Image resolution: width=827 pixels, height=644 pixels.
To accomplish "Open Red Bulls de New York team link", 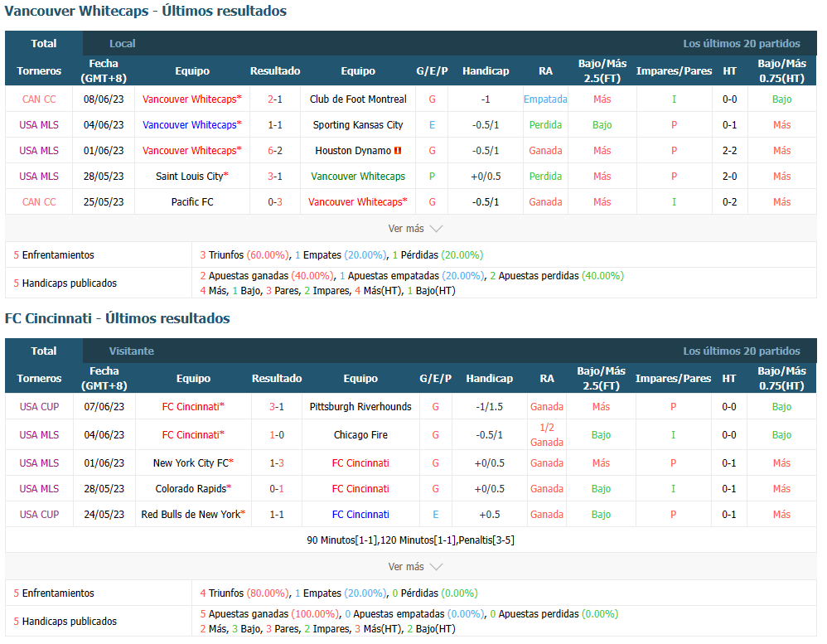I will pyautogui.click(x=191, y=514).
